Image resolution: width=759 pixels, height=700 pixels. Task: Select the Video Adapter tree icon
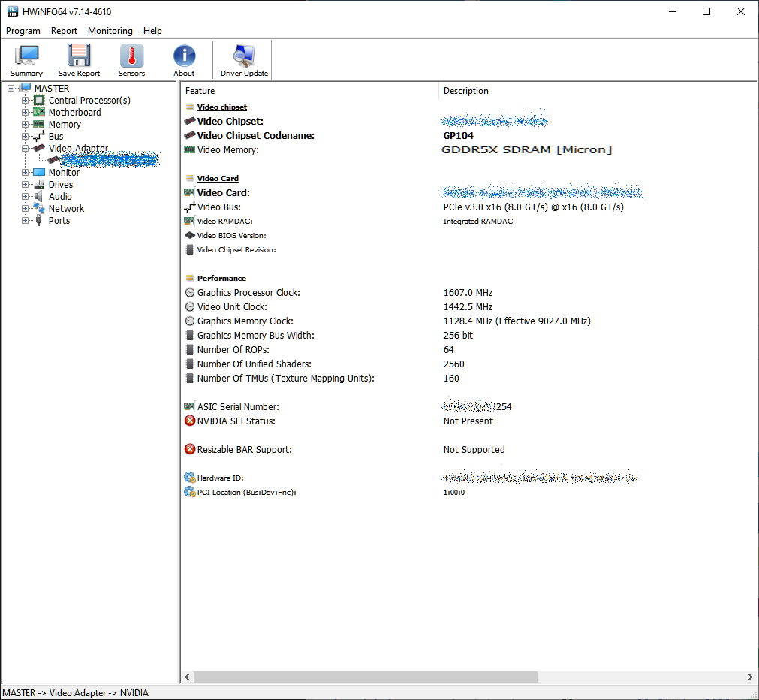pyautogui.click(x=39, y=148)
